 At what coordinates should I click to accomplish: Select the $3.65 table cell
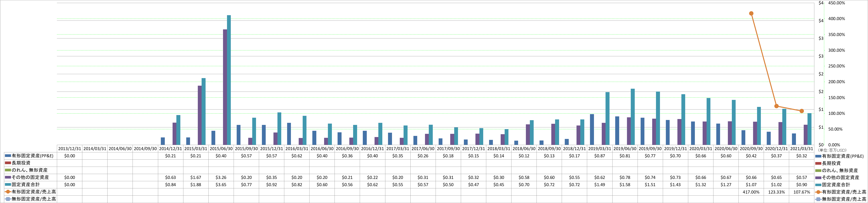221,184
